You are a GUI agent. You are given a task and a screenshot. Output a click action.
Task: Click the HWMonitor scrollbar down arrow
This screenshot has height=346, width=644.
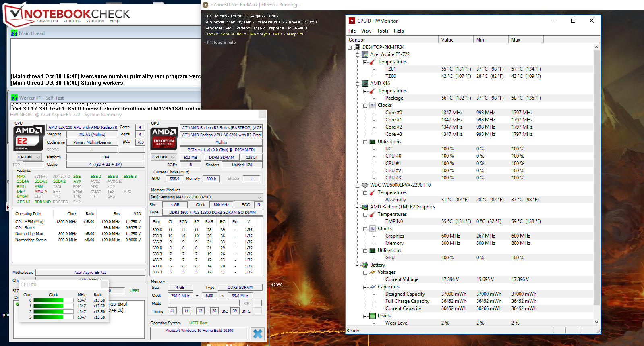596,322
